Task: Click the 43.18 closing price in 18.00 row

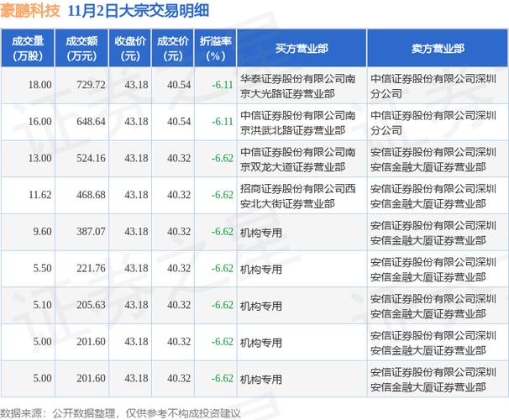Action: click(x=136, y=85)
